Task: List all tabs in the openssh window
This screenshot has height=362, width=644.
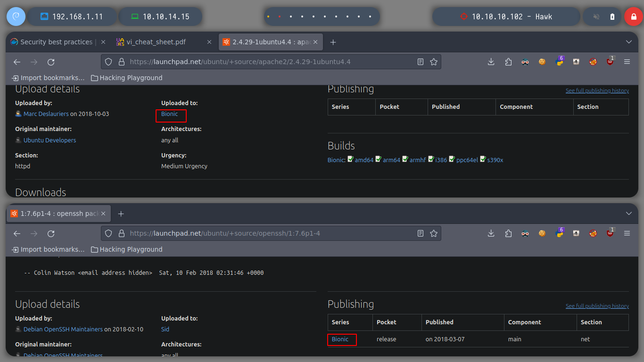Action: pyautogui.click(x=628, y=214)
